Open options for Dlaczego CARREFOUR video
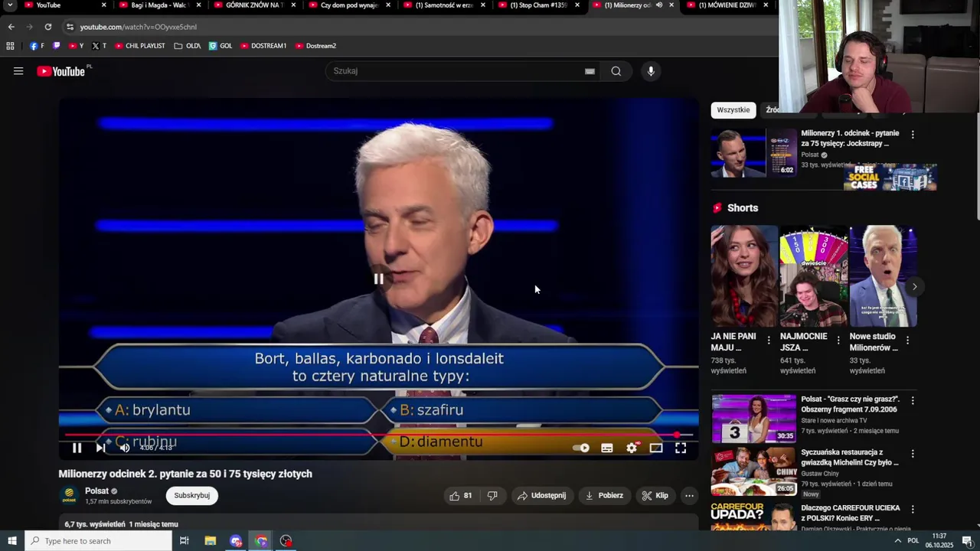The width and height of the screenshot is (980, 551). (x=912, y=509)
